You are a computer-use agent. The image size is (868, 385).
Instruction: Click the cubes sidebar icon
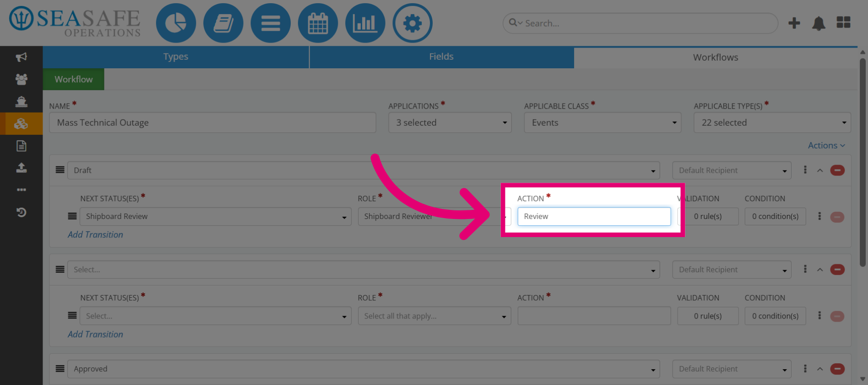(21, 124)
